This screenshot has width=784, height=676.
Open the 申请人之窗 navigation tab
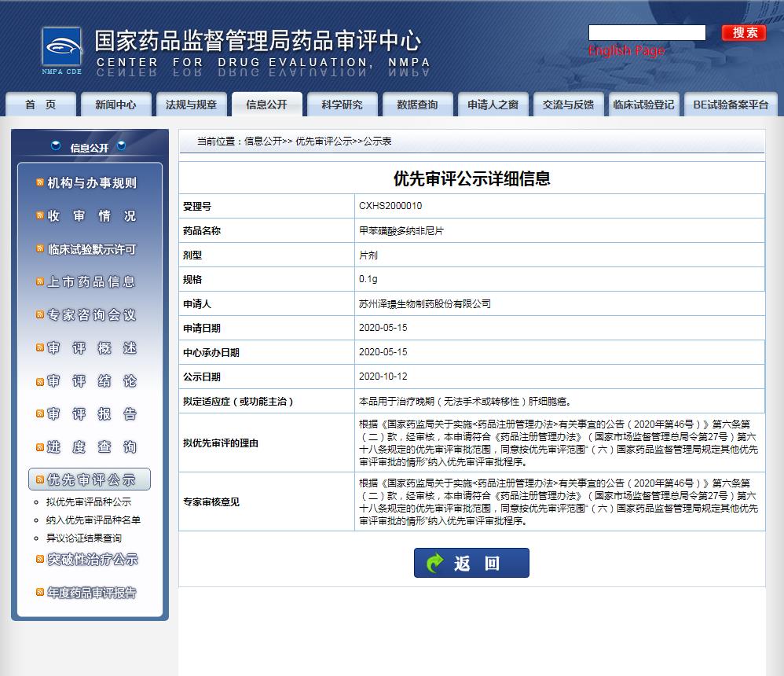pyautogui.click(x=493, y=104)
